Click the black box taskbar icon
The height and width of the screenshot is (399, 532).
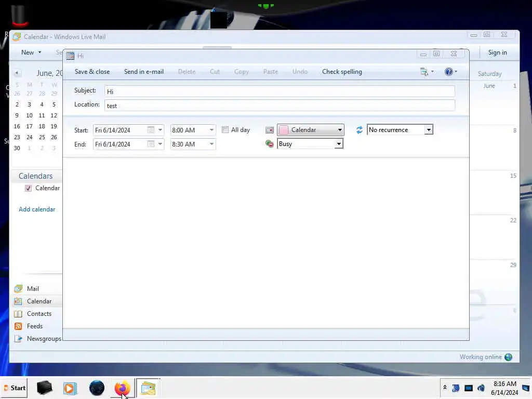tap(44, 388)
